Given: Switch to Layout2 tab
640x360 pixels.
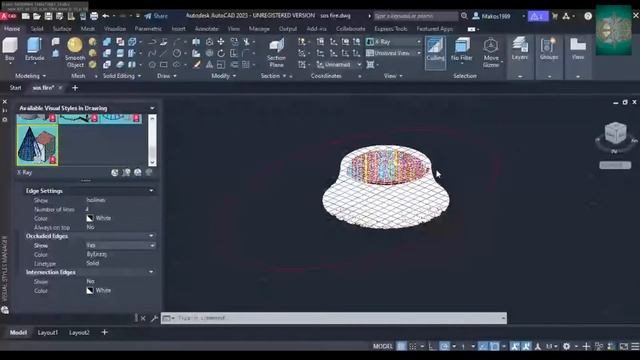Looking at the screenshot, I should pos(79,333).
